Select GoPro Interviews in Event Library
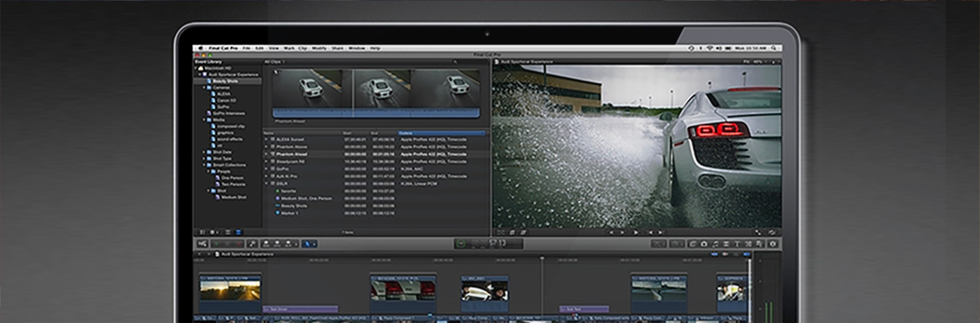980x323 pixels. coord(228,113)
